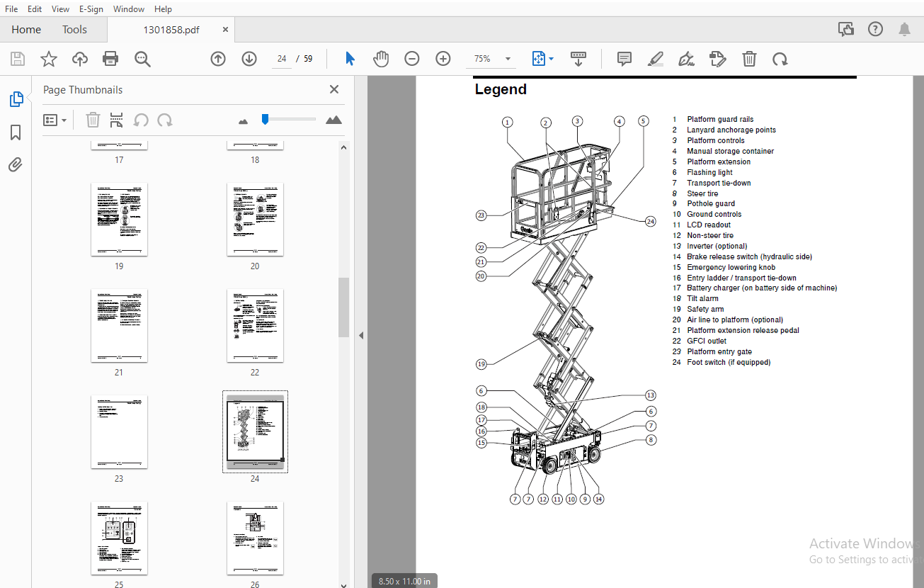
Task: Rotate thumbnails clockwise
Action: 165,120
